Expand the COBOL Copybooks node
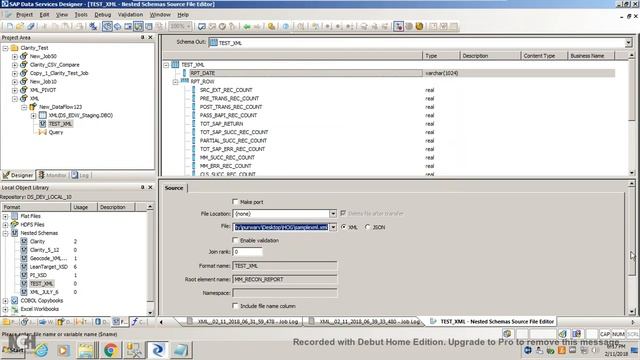640x360 pixels. 5,301
